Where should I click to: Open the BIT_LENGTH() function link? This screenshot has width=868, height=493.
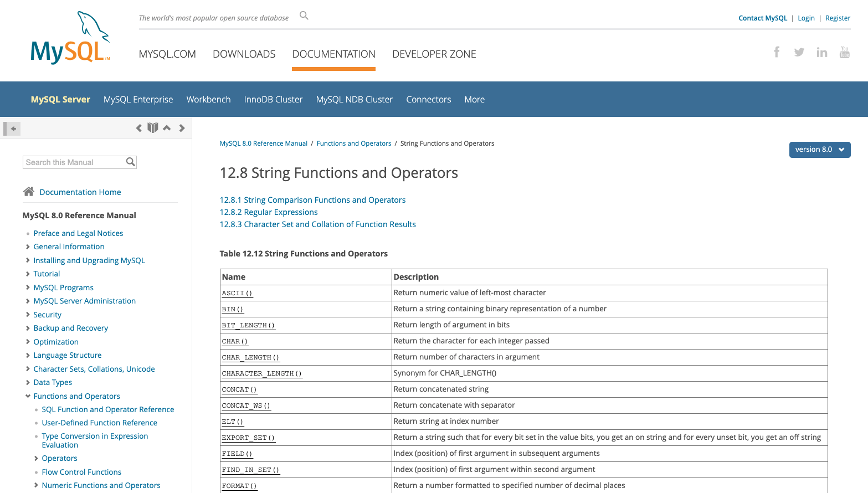click(x=248, y=326)
